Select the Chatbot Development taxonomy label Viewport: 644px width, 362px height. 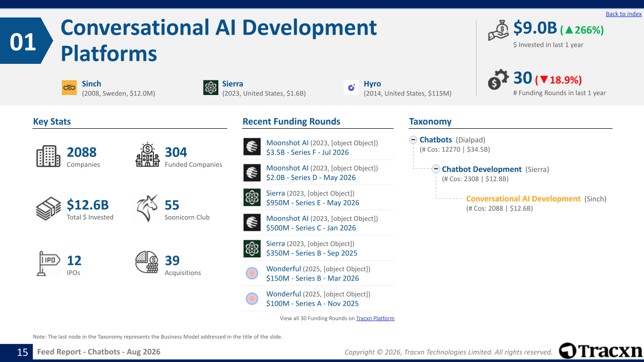481,169
